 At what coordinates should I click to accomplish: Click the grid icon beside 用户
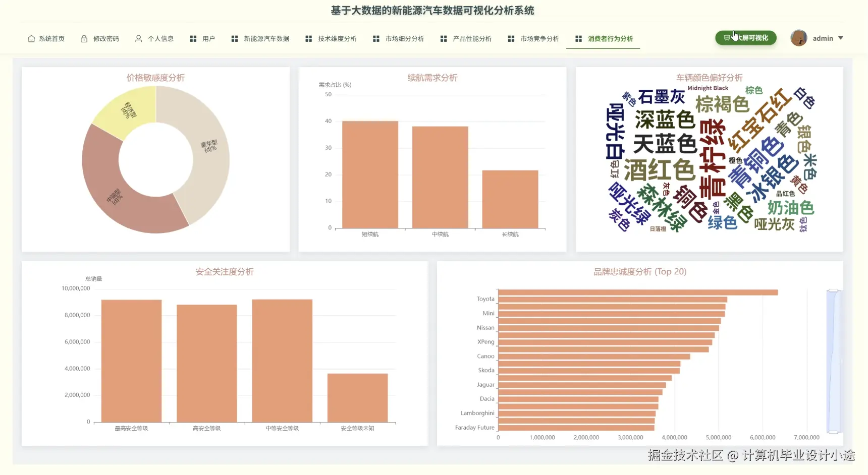click(192, 38)
